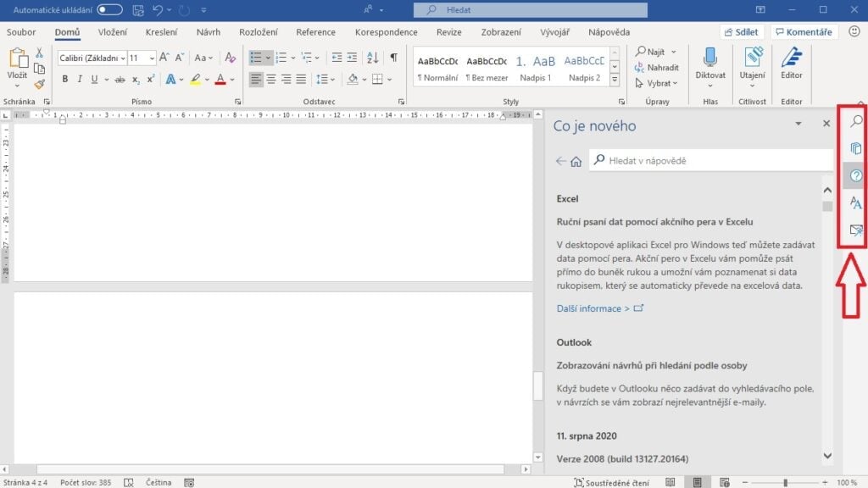The height and width of the screenshot is (488, 868).
Task: Toggle the AutoSave switch (Automatické ukládání)
Action: (x=109, y=10)
